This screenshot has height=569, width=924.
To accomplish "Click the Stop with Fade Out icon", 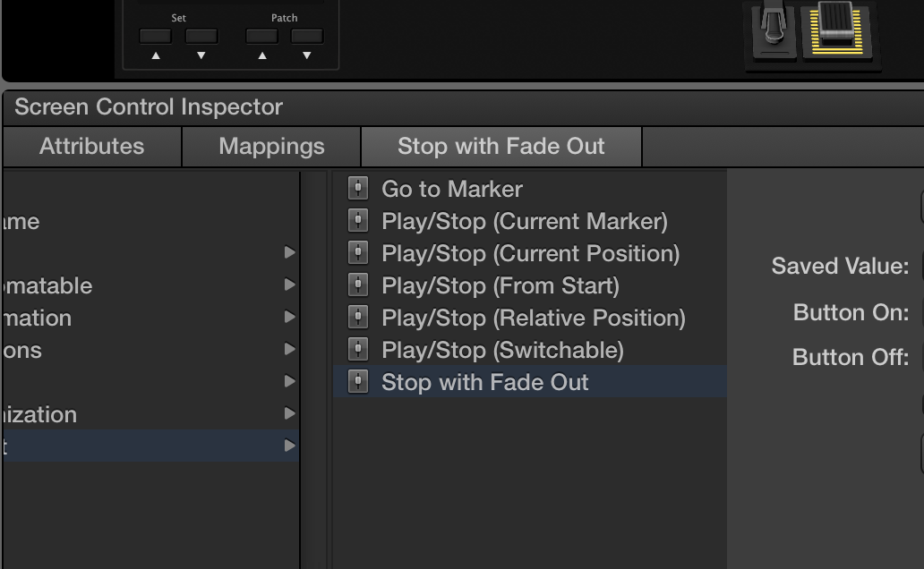I will point(358,382).
